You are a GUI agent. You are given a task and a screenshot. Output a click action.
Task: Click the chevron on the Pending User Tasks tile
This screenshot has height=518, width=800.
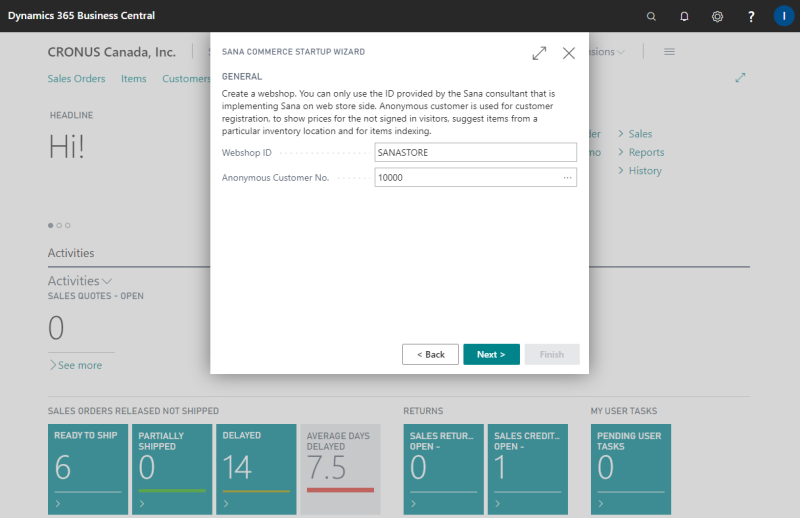click(601, 504)
